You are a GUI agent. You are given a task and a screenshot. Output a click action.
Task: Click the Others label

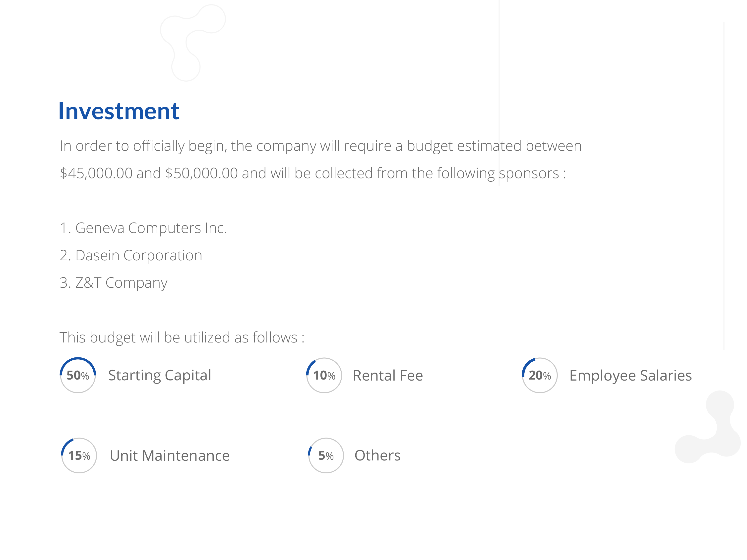pos(377,455)
